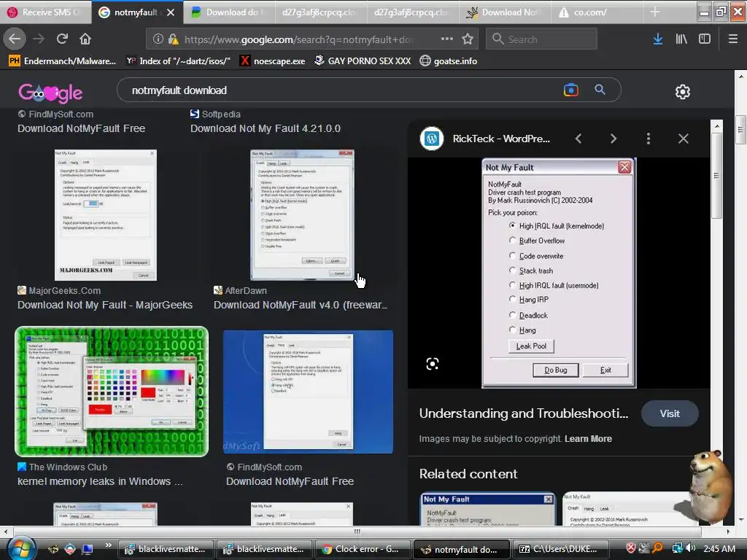The height and width of the screenshot is (560, 747).
Task: Reload the page with the refresh icon
Action: [62, 39]
